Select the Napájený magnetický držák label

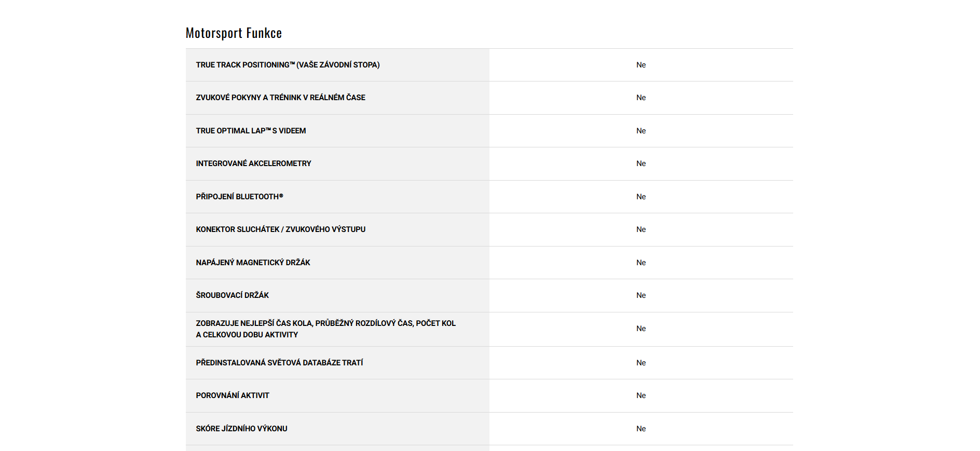pyautogui.click(x=253, y=263)
